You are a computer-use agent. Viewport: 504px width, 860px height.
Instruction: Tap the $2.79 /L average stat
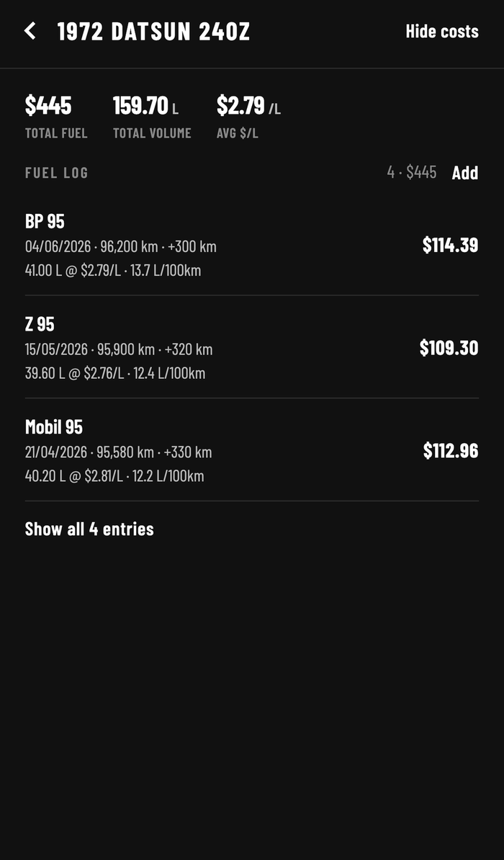pos(248,116)
